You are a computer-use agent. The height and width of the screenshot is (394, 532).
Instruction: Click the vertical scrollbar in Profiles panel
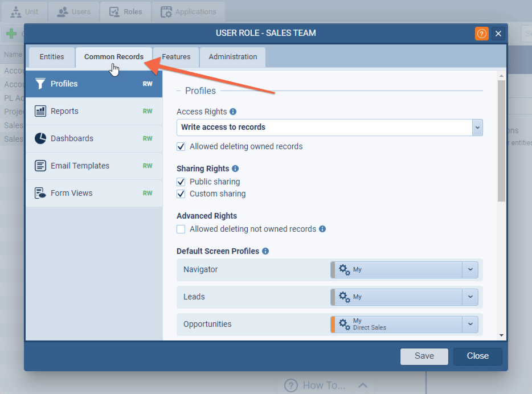click(501, 142)
